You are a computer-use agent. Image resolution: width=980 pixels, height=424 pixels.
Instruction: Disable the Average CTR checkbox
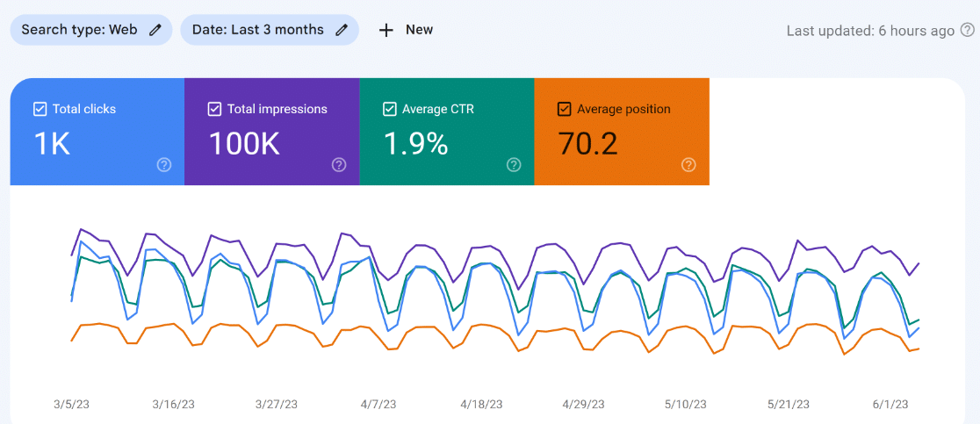tap(389, 110)
